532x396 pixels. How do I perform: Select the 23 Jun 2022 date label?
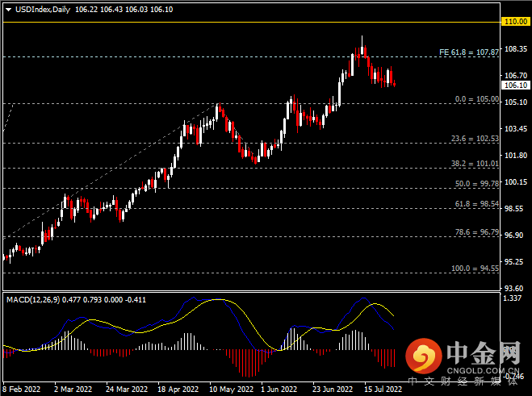point(333,389)
